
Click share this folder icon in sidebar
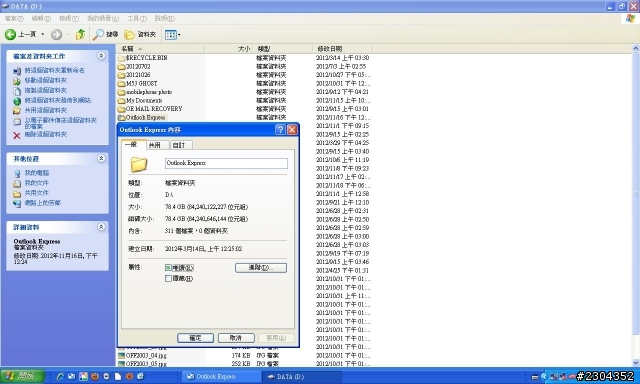17,111
